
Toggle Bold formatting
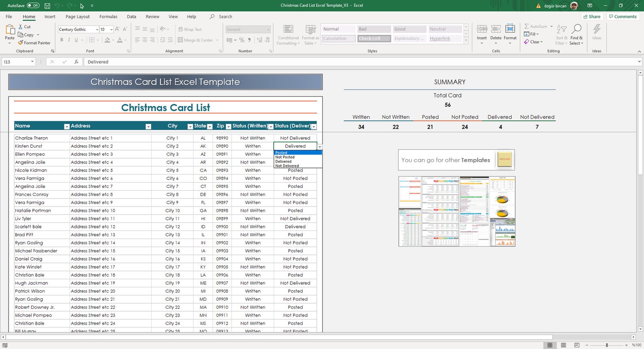coord(62,40)
